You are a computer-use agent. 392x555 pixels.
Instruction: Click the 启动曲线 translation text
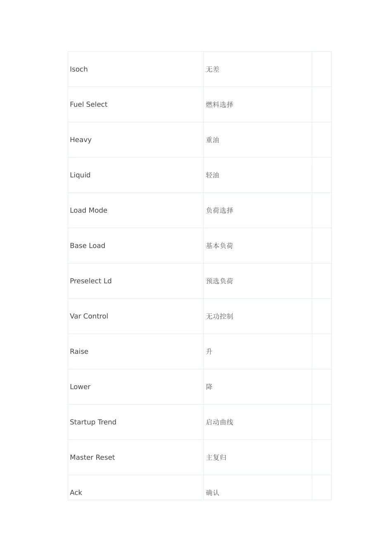[x=220, y=422]
